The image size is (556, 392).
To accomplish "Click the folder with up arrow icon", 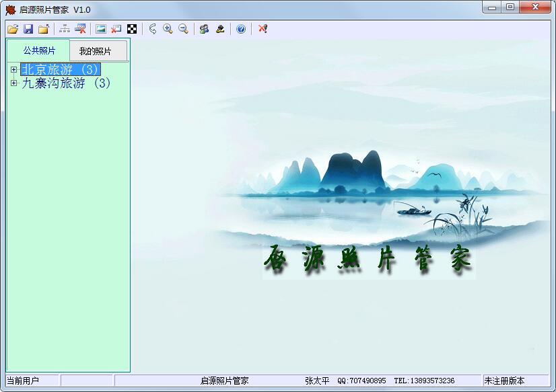I will coord(44,29).
